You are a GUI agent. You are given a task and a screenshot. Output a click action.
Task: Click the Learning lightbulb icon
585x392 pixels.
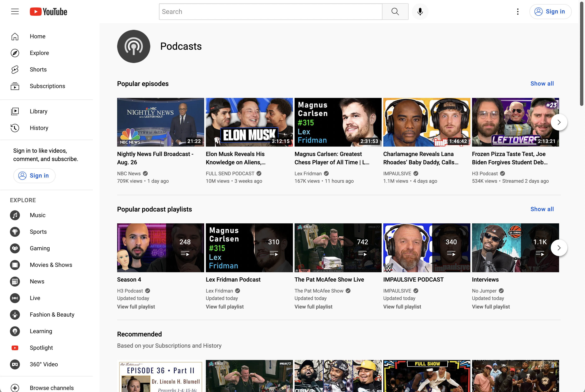point(15,331)
